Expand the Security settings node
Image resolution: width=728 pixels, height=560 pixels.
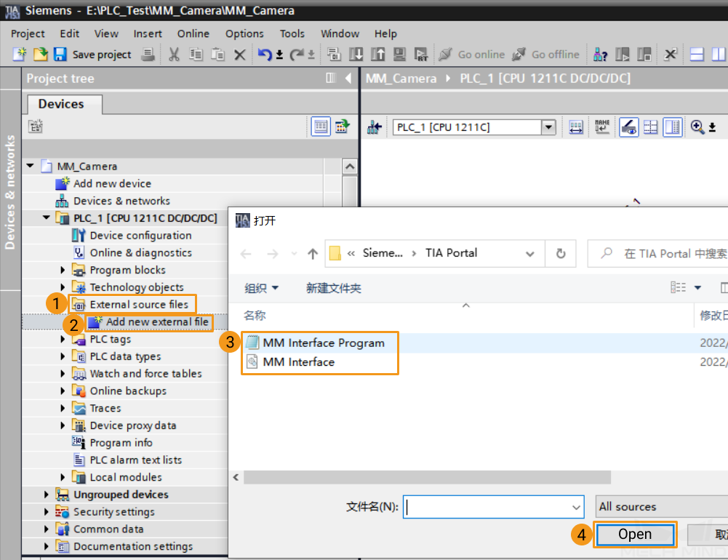pos(47,512)
